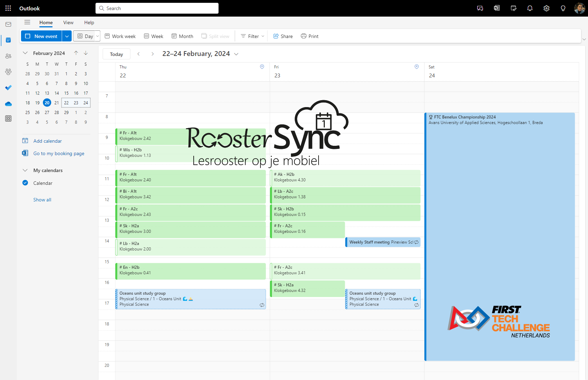
Task: Switch to the Work week view
Action: [x=120, y=36]
